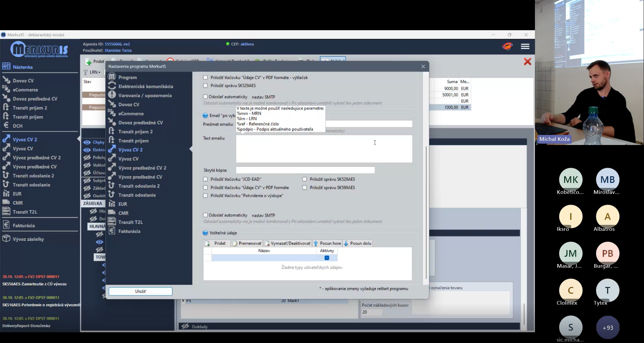Image resolution: width=644 pixels, height=343 pixels.
Task: Click the hamburger menu icon at top right
Action: click(525, 46)
